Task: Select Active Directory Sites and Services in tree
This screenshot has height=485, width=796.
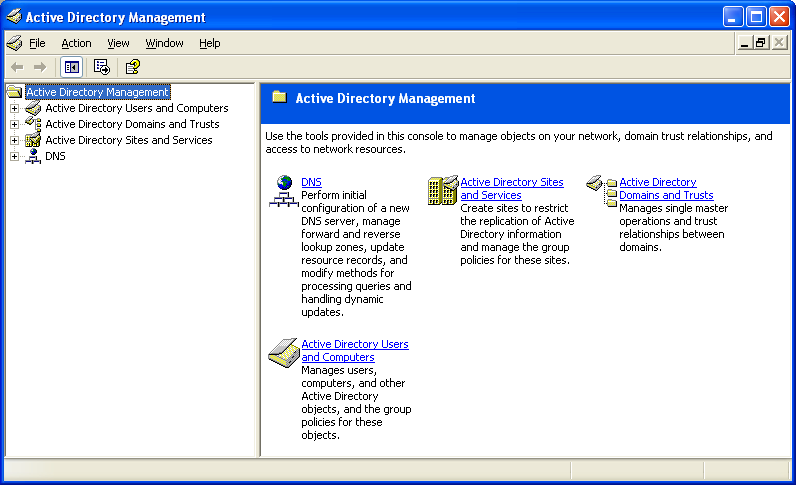Action: pos(128,140)
